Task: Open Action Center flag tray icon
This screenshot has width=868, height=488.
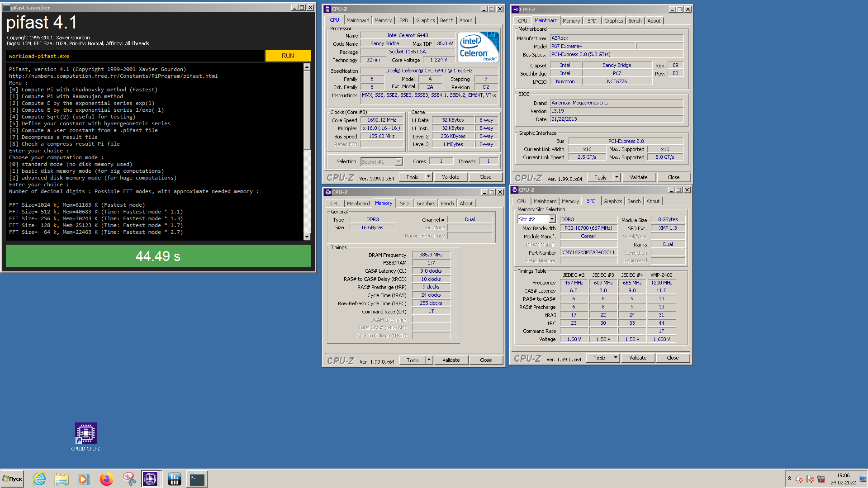Action: tap(810, 479)
